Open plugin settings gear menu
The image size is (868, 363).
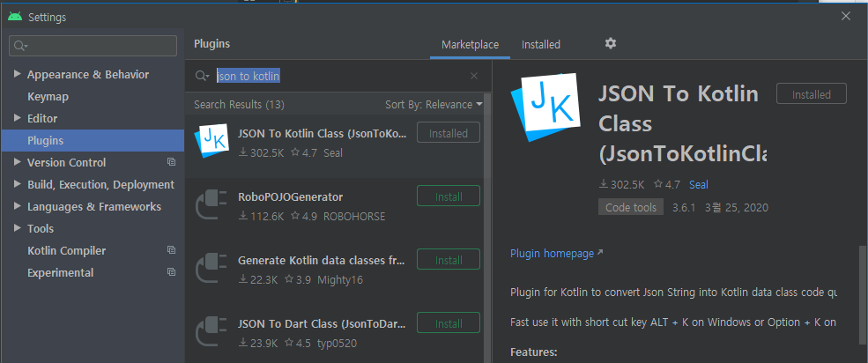click(610, 44)
